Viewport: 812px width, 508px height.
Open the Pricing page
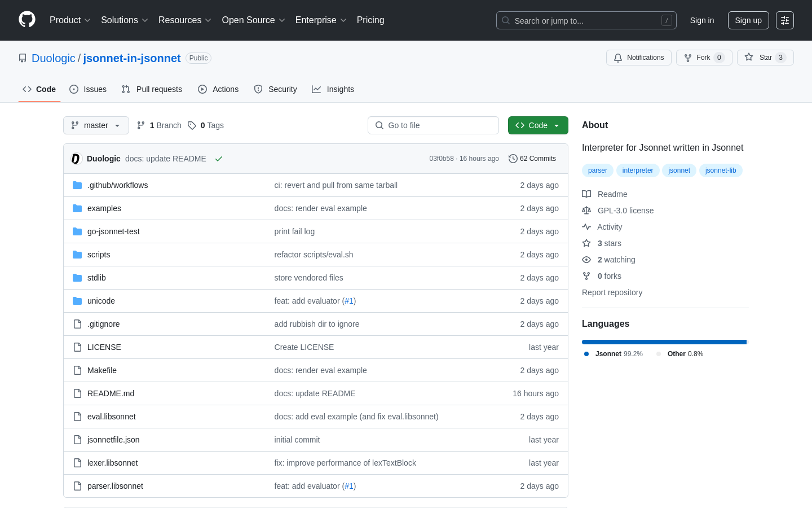click(370, 20)
